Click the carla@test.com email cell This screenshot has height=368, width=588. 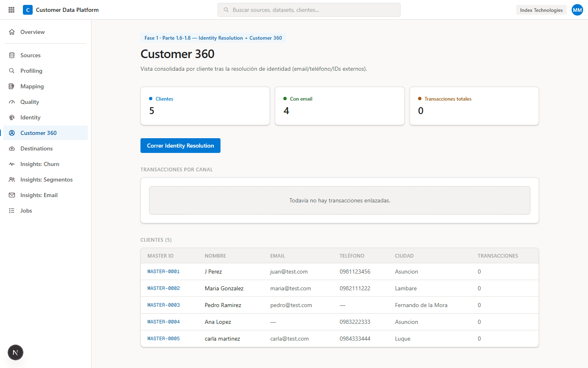pyautogui.click(x=290, y=339)
